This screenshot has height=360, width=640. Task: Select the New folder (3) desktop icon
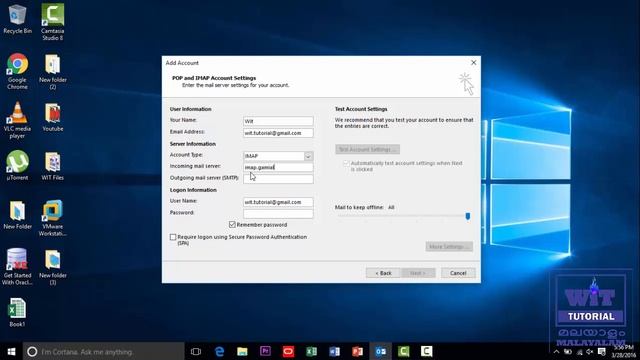point(53,267)
